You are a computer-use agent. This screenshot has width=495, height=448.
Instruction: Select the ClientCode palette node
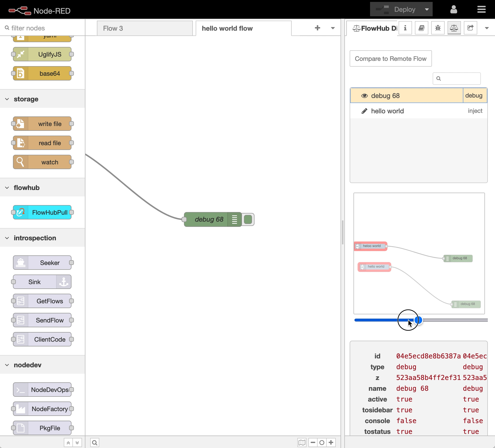pyautogui.click(x=42, y=339)
